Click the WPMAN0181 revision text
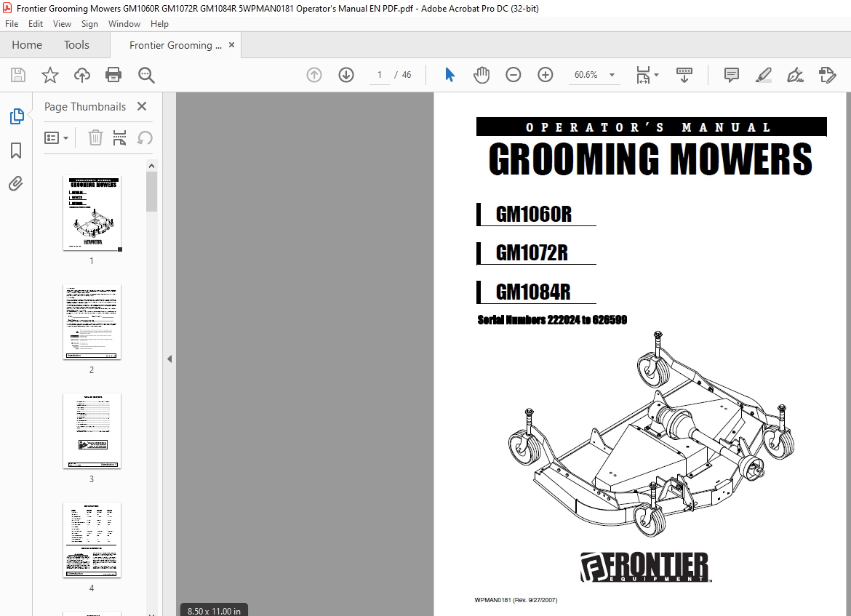The width and height of the screenshot is (851, 616). (516, 600)
